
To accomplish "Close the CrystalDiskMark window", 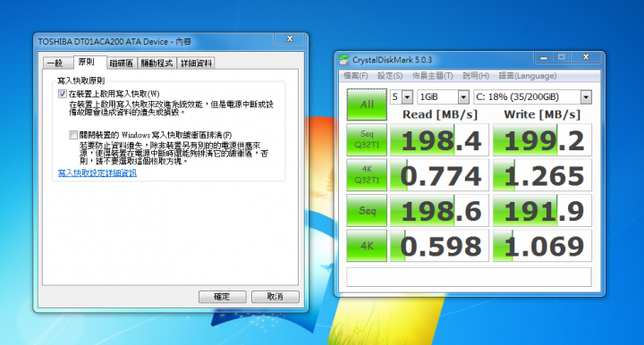I will [x=586, y=57].
